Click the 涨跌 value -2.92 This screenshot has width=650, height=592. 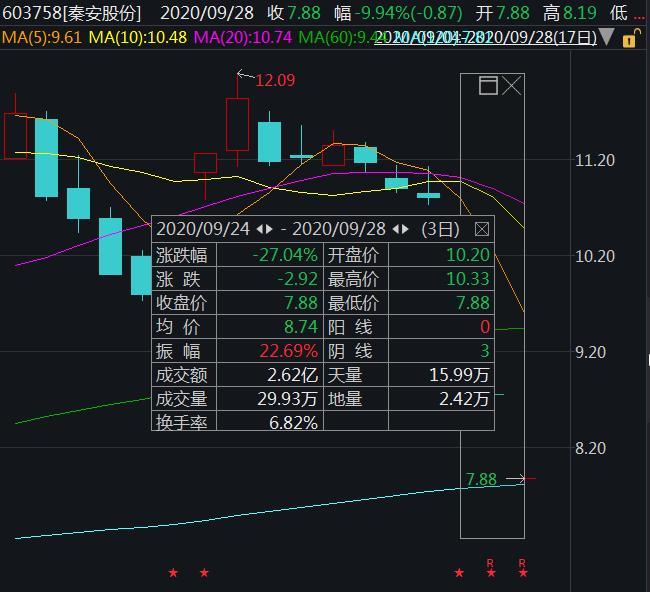[x=297, y=279]
